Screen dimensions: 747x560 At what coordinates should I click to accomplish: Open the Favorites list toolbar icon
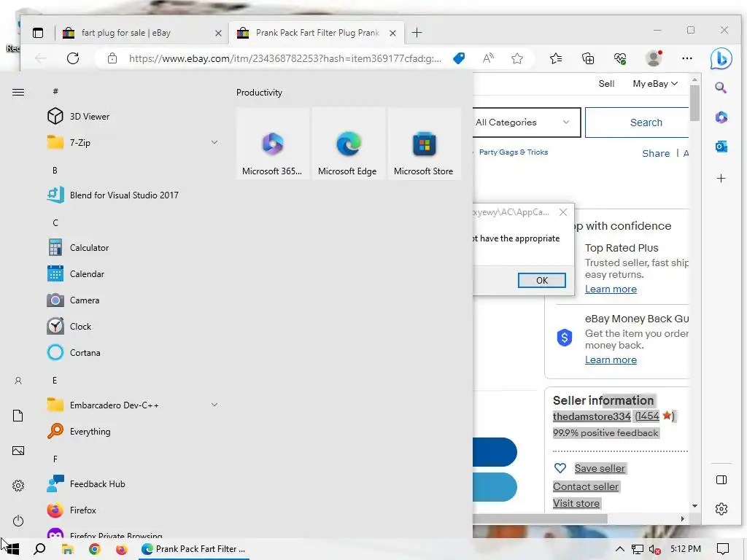pos(555,58)
